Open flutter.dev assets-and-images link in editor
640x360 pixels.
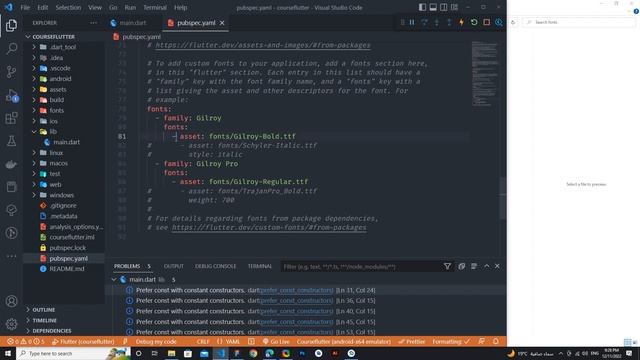click(x=263, y=45)
